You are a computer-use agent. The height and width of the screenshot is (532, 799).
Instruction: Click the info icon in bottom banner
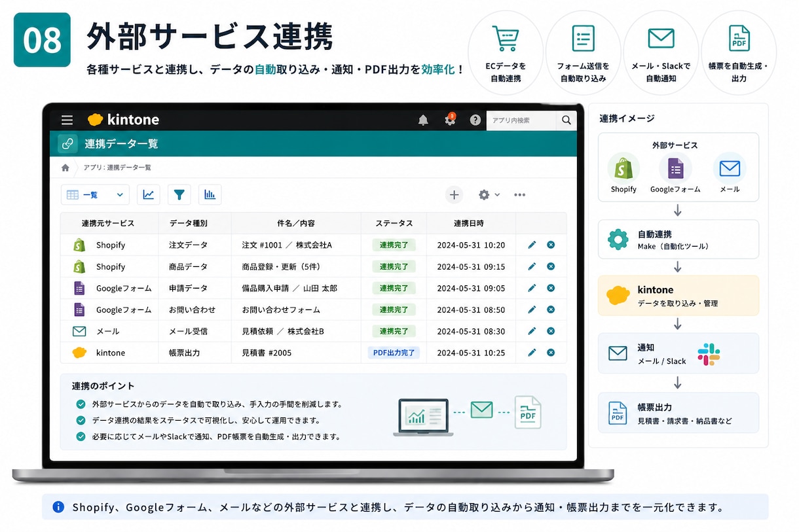tap(58, 506)
